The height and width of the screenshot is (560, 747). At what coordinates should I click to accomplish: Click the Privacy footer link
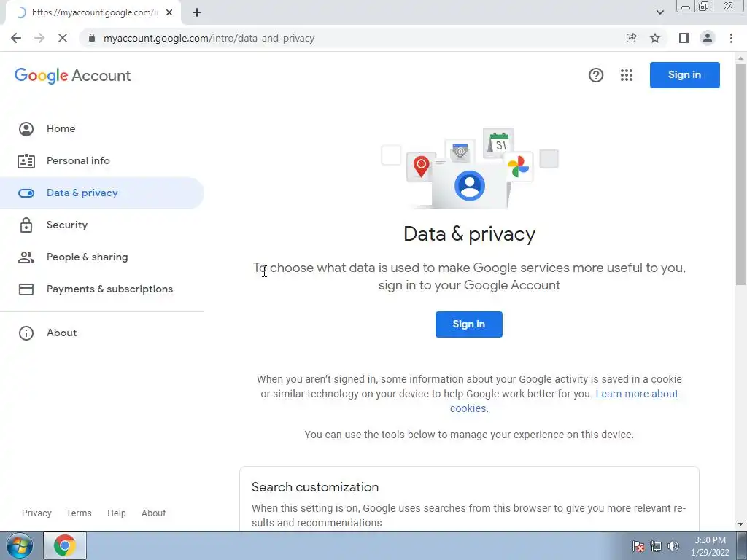click(36, 513)
